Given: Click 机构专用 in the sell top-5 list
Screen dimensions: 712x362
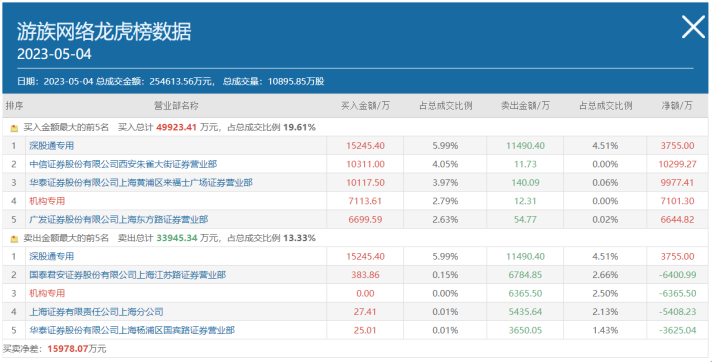Looking at the screenshot, I should (47, 293).
